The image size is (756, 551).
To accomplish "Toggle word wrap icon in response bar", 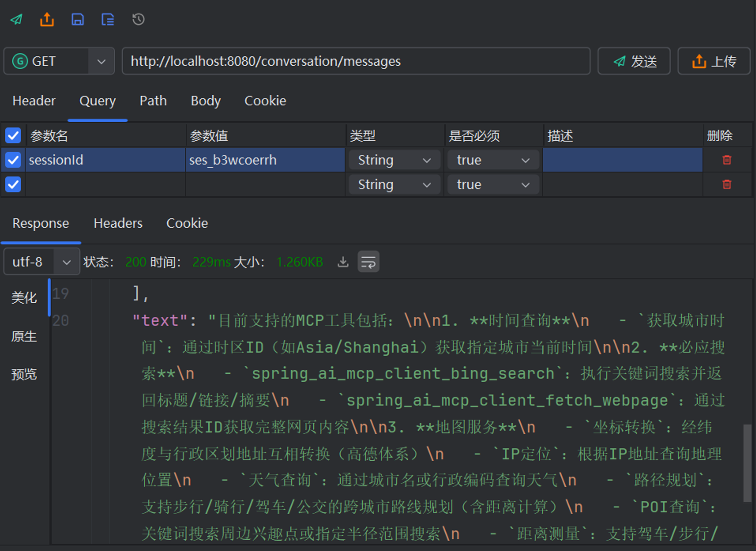I will point(369,262).
